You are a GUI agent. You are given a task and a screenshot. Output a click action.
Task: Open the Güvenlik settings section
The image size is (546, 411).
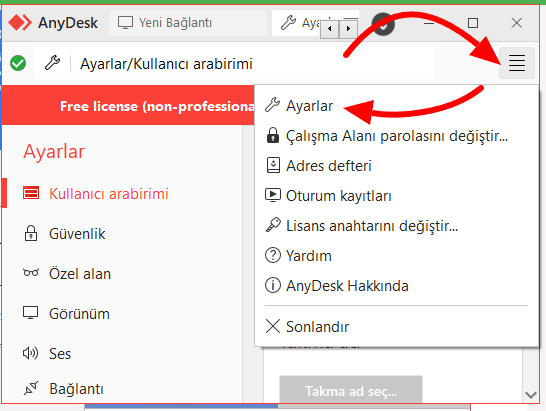(122, 233)
